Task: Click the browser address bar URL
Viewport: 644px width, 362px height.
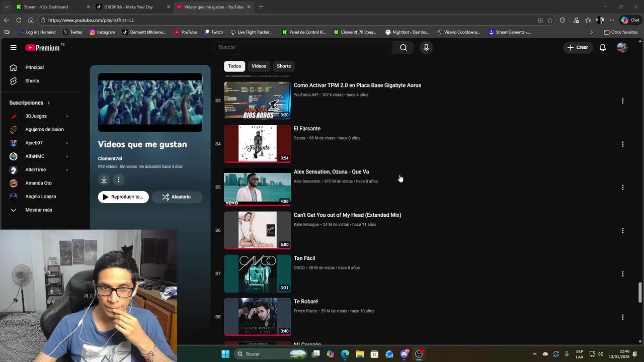Action: click(x=91, y=20)
